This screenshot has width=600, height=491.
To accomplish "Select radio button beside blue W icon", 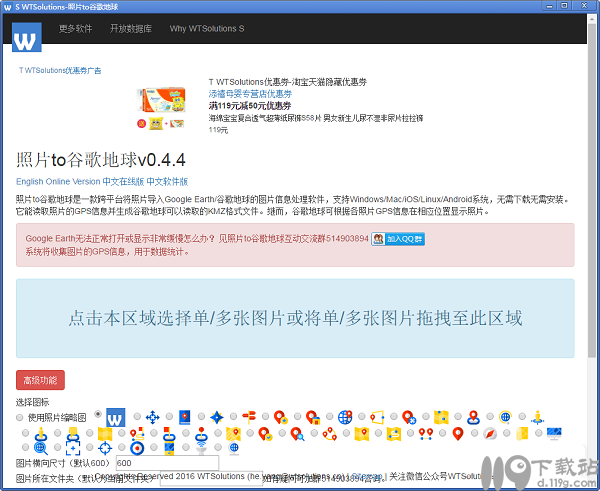I will [98, 414].
